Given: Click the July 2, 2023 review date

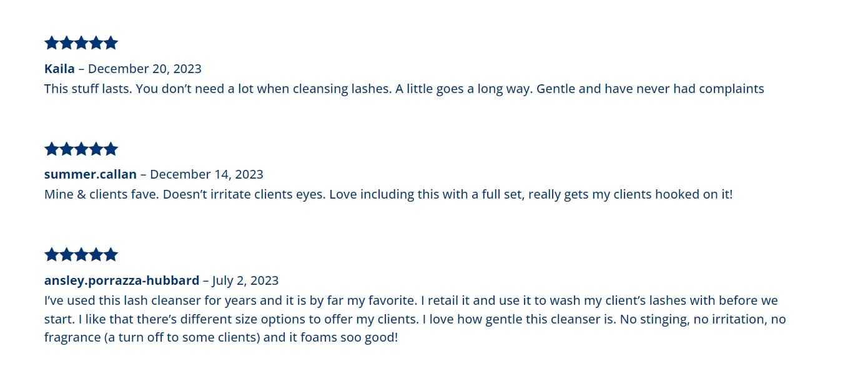Looking at the screenshot, I should 245,280.
